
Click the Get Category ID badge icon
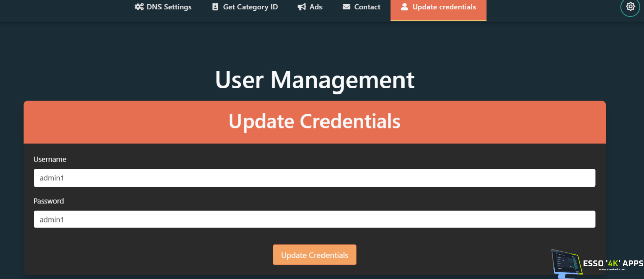point(215,7)
